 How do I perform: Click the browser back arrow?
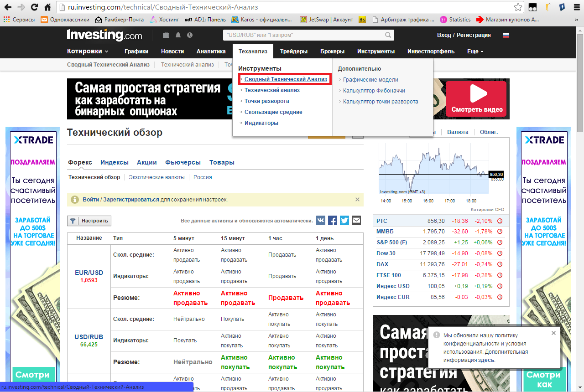pyautogui.click(x=8, y=7)
